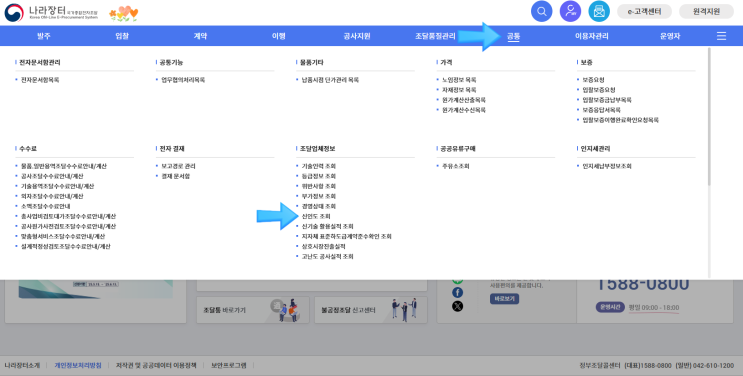The image size is (743, 376).
Task: Open 자재정보 목록
Action: pos(459,90)
